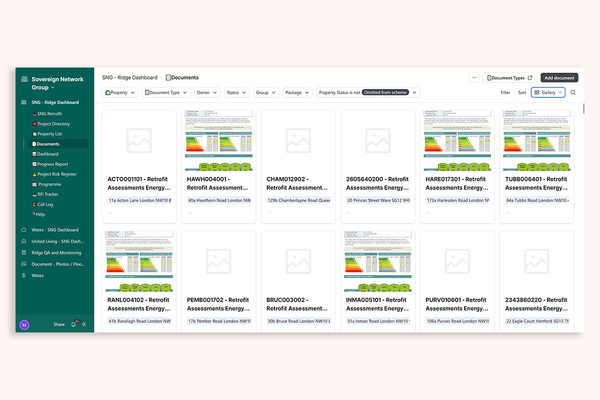Click the Sort control
Viewport: 600px width, 400px height.
click(x=521, y=92)
